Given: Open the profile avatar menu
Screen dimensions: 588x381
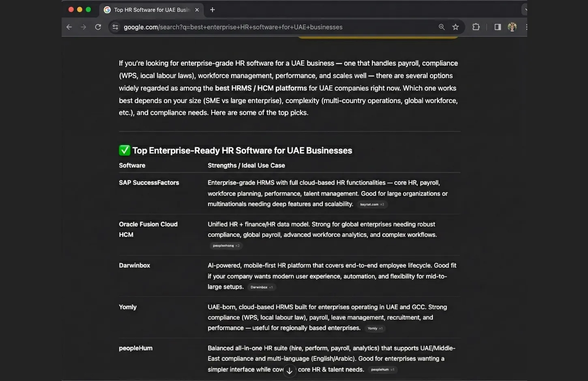Looking at the screenshot, I should click(x=512, y=27).
